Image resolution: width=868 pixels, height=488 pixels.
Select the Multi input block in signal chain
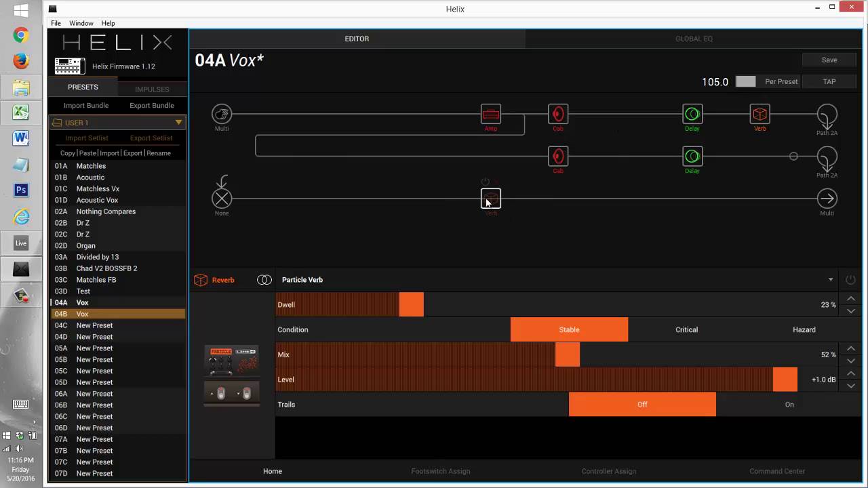click(x=222, y=114)
